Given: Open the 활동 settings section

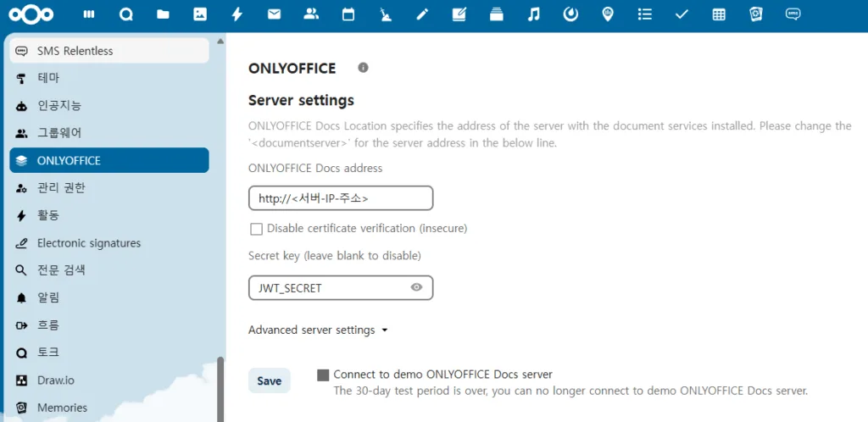Looking at the screenshot, I should (x=109, y=215).
